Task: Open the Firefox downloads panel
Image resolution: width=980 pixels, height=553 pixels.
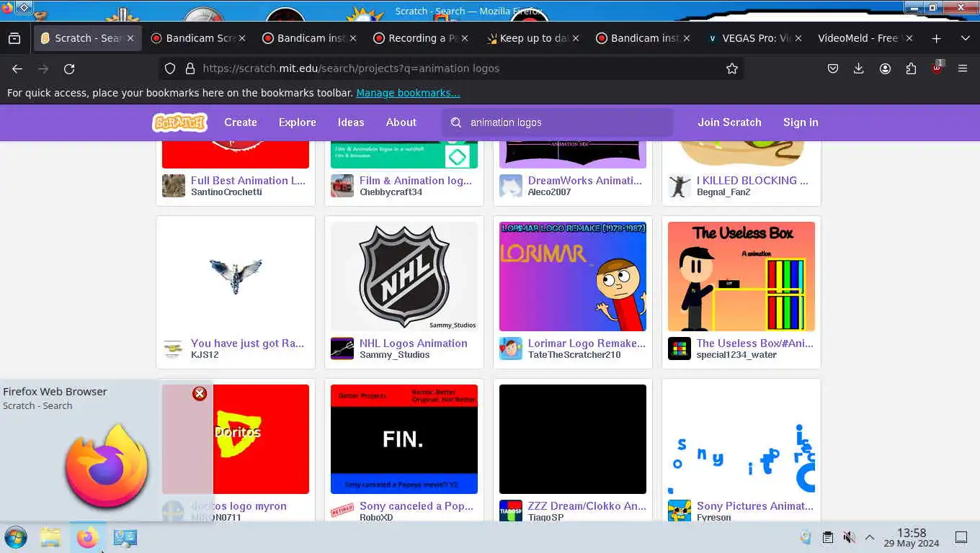Action: pyautogui.click(x=859, y=68)
